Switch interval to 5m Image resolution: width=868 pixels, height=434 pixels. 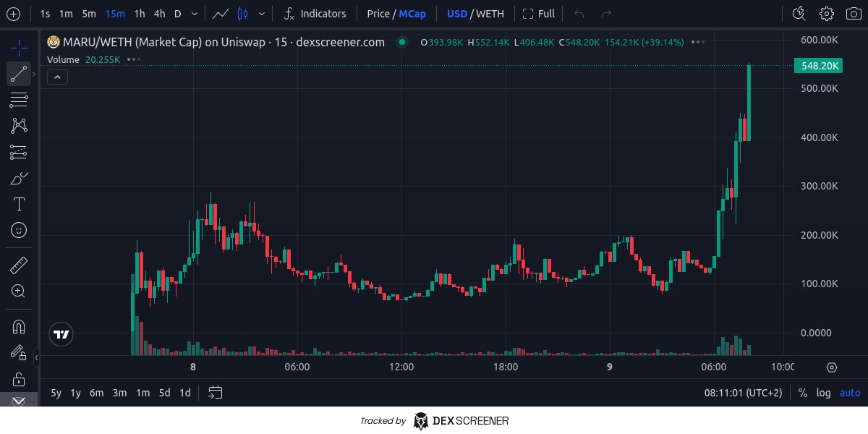[x=88, y=13]
